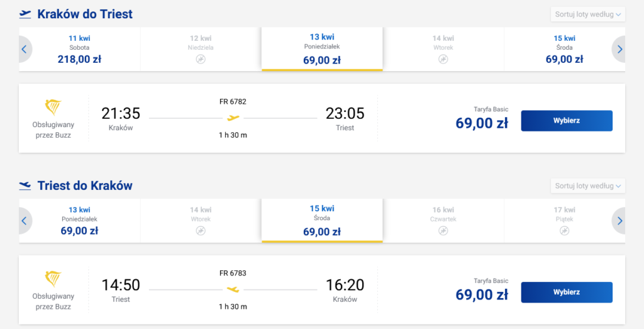Show earlier return dates with left arrow
Image resolution: width=644 pixels, height=329 pixels.
25,221
